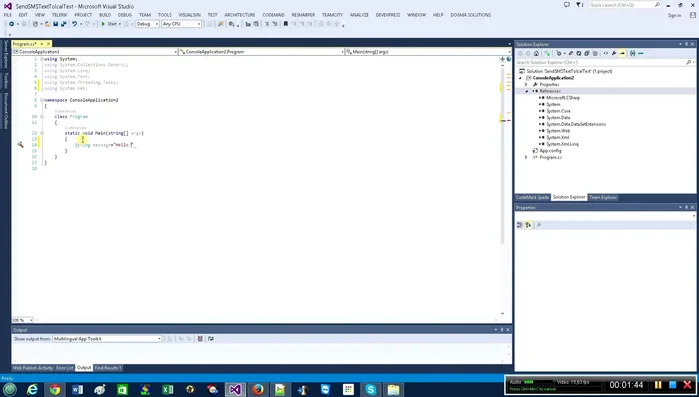Switch to the Error List tab
This screenshot has height=397, width=699.
pyautogui.click(x=65, y=368)
